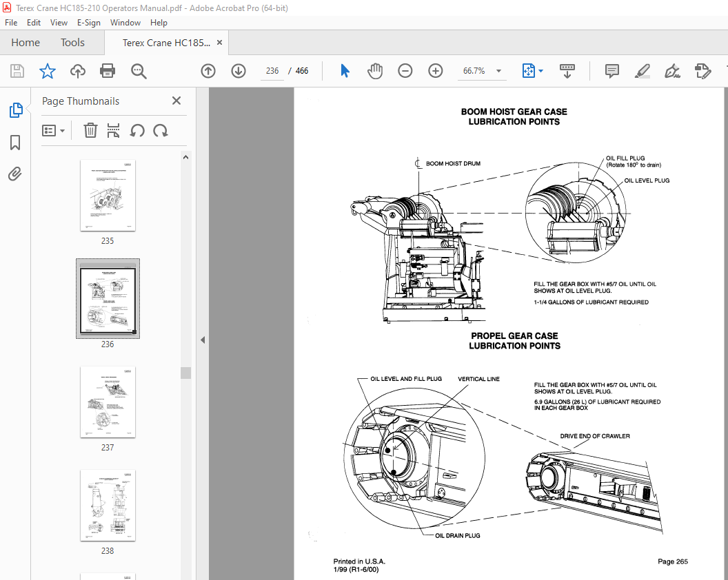
Task: Click the 'DRIVE END OF CRAWLER' label
Action: click(x=595, y=436)
